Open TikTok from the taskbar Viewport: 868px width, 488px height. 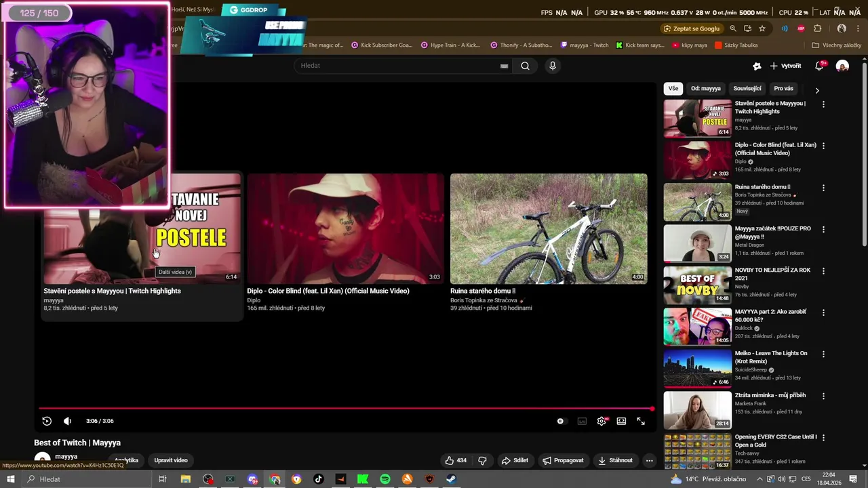[319, 479]
